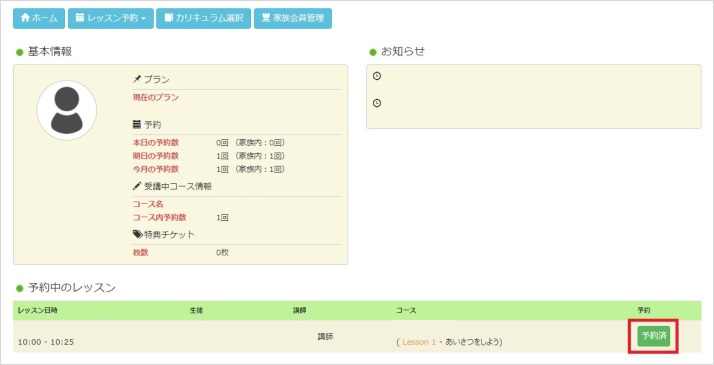714x365 pixels.
Task: Click the user profile avatar image
Action: point(66,110)
